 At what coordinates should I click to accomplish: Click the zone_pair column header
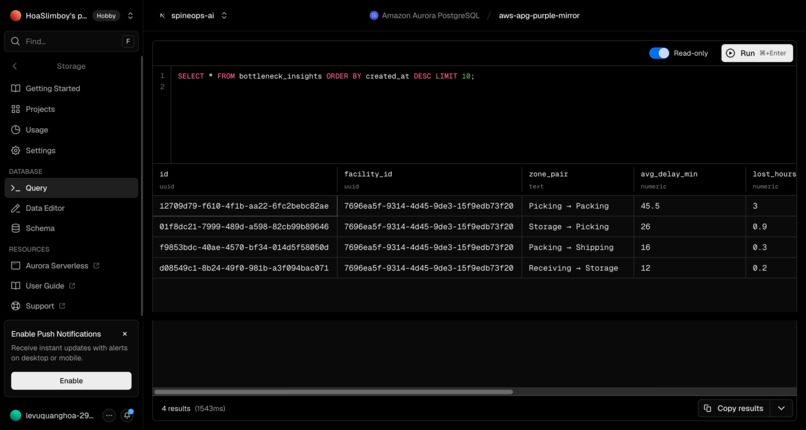tap(578, 179)
